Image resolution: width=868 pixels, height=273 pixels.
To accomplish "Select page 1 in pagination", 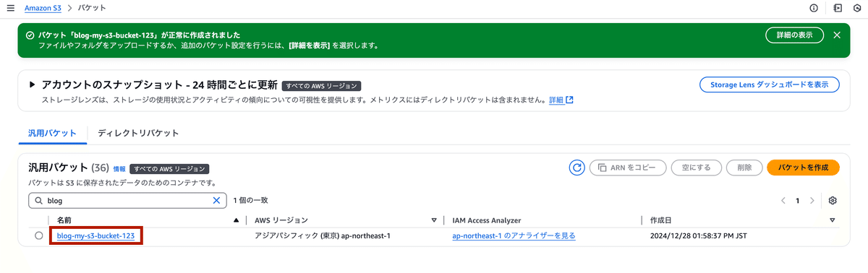I will pos(798,200).
